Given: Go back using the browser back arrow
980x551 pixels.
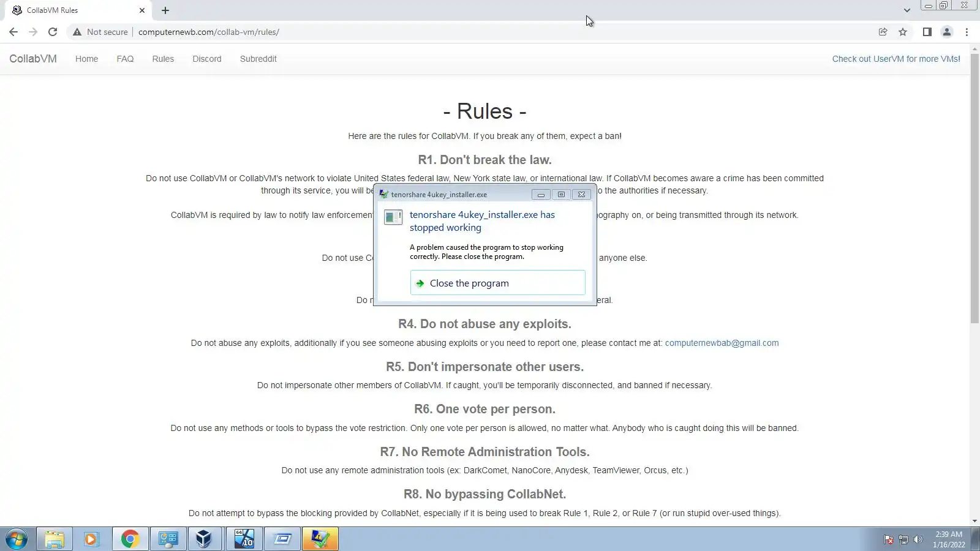Looking at the screenshot, I should (13, 32).
